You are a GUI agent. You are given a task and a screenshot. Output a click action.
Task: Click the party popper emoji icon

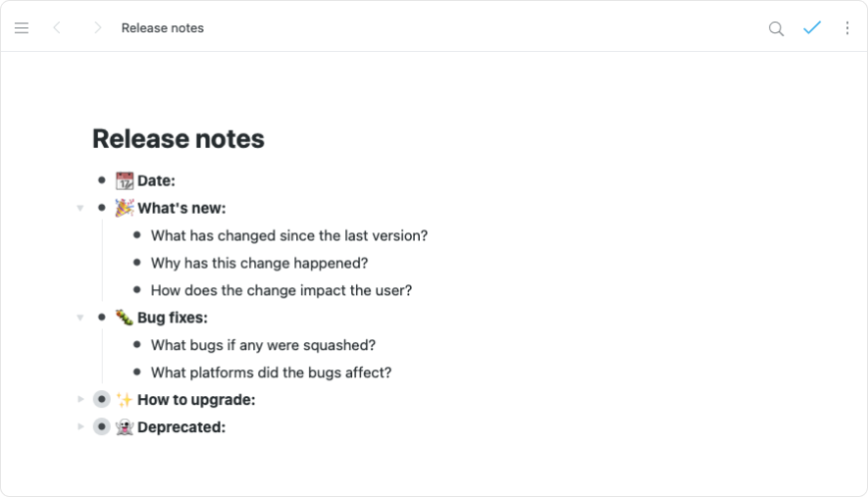click(x=125, y=208)
